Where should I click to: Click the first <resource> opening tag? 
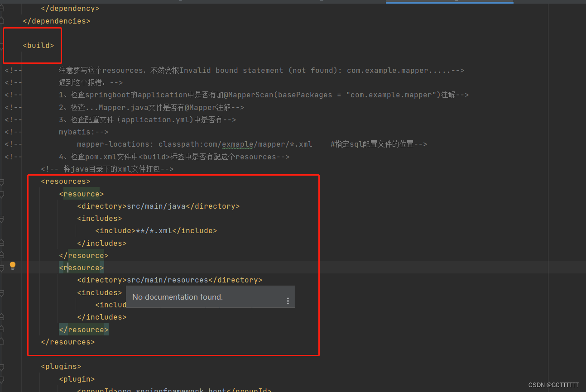point(82,194)
